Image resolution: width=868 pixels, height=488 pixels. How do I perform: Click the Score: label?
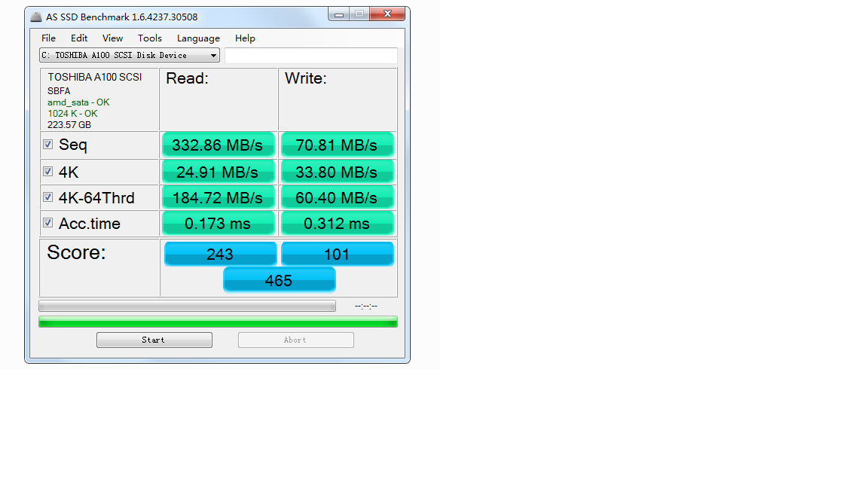[76, 252]
